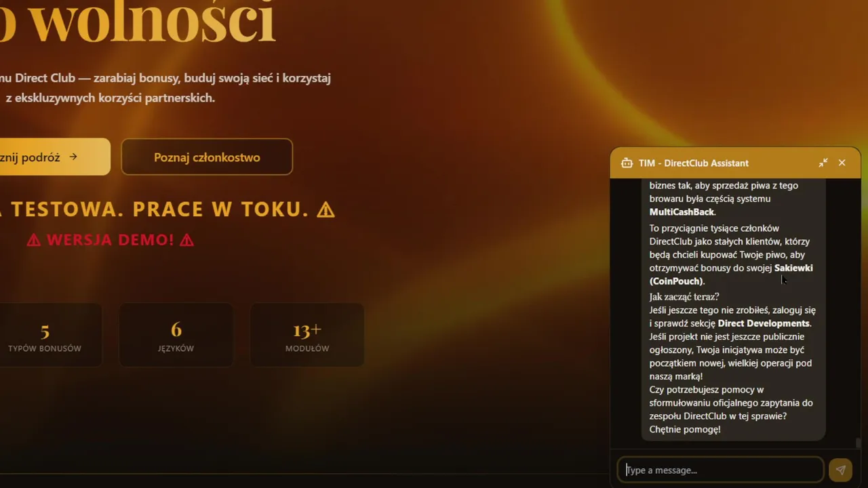This screenshot has width=868, height=488.
Task: Send the chat message
Action: point(841,470)
